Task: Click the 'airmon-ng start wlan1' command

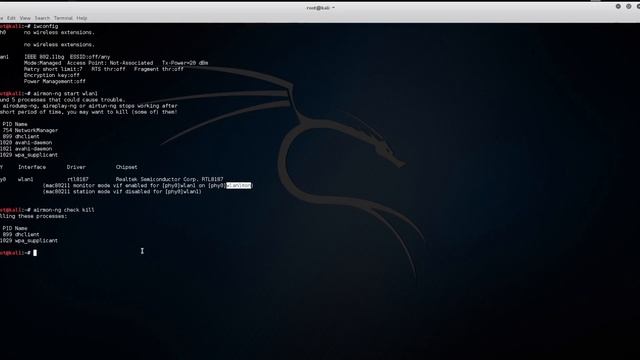Action: click(65, 93)
